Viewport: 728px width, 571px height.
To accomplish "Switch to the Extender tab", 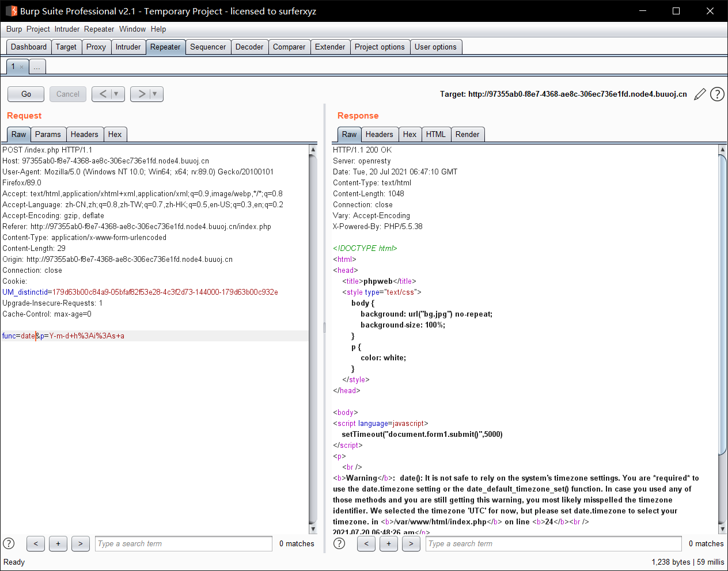I will pyautogui.click(x=330, y=47).
